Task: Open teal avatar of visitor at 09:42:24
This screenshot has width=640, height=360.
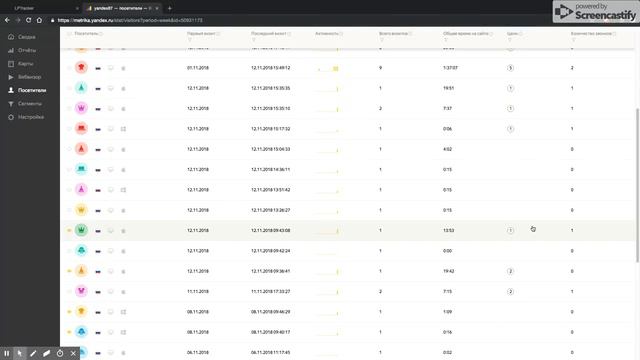Action: pos(81,251)
